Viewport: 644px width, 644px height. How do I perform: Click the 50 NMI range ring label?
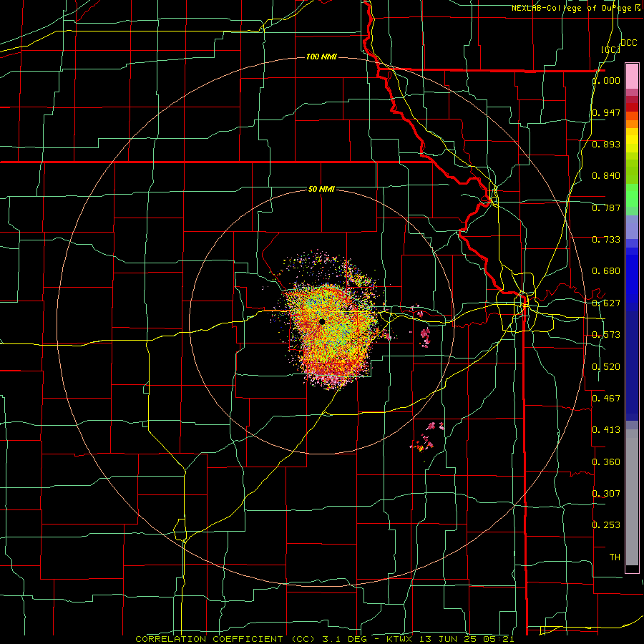321,189
